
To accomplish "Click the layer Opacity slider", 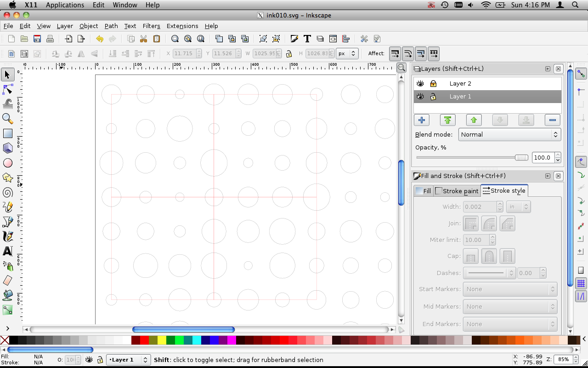I will pyautogui.click(x=472, y=157).
